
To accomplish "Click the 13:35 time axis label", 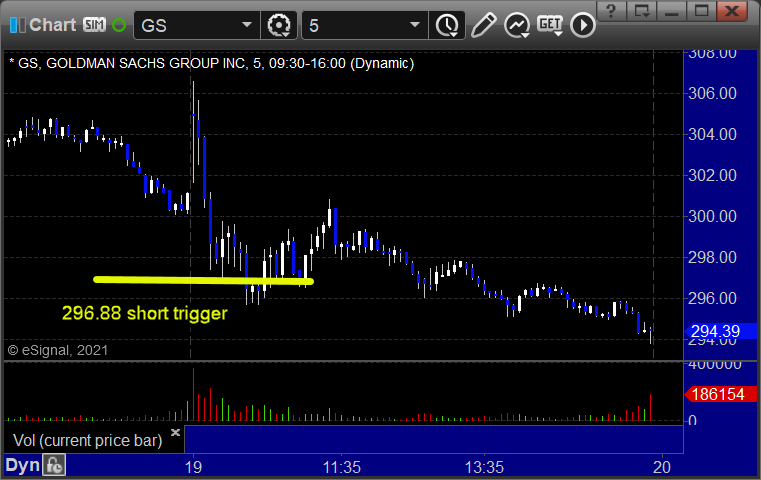I will click(x=484, y=467).
